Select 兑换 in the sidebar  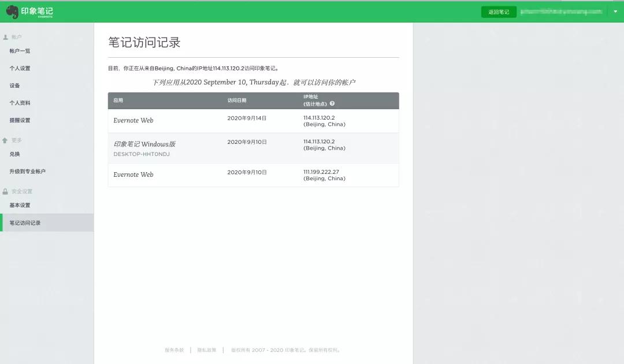[x=14, y=154]
